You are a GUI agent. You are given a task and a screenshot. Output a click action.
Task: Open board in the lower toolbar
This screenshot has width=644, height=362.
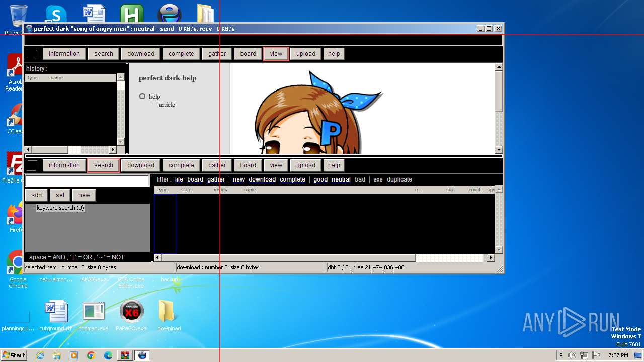click(x=248, y=165)
